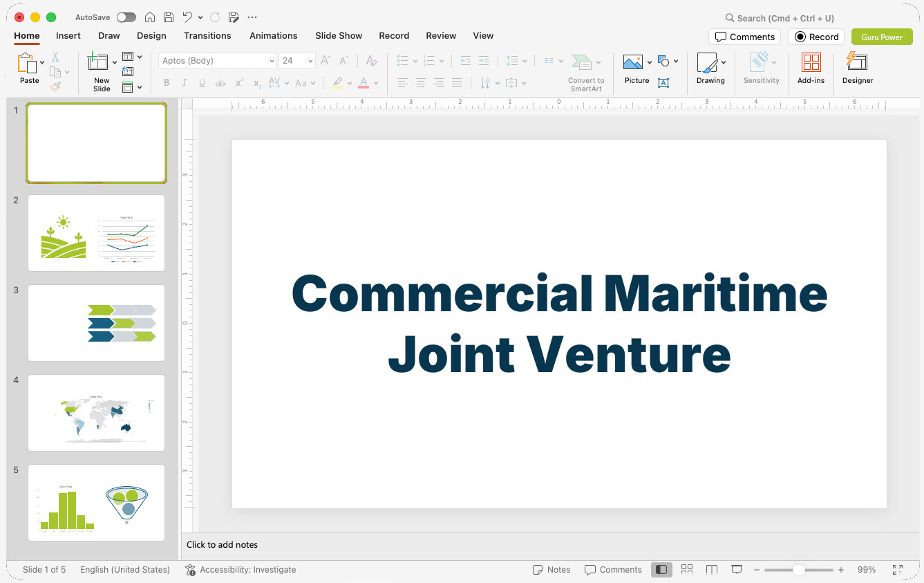Adjust the zoom slider
Image resolution: width=924 pixels, height=583 pixels.
(798, 570)
